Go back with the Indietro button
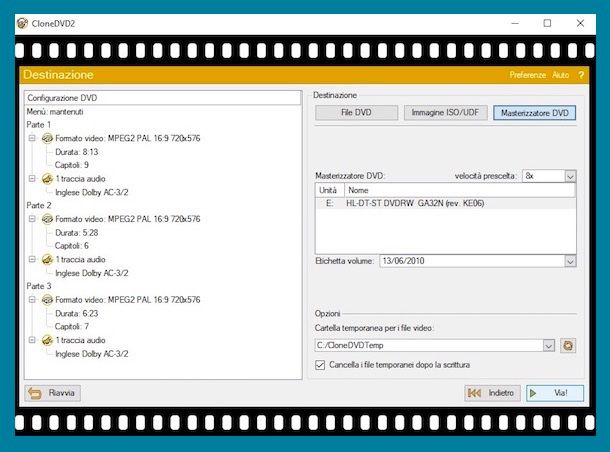 (x=493, y=393)
